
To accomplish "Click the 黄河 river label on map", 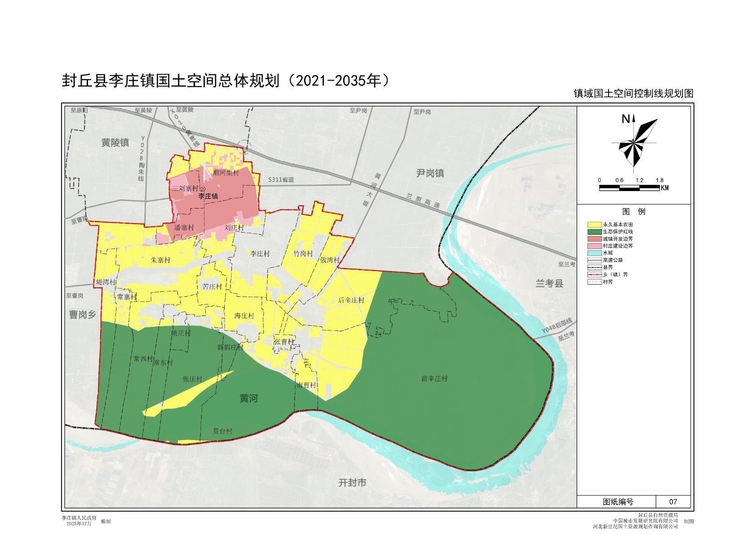I will pos(248,398).
